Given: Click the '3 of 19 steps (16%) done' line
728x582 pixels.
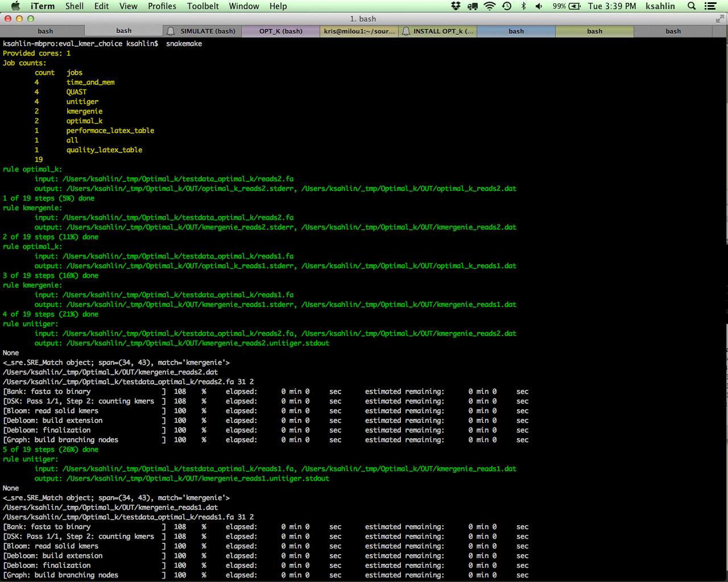Looking at the screenshot, I should (x=51, y=276).
